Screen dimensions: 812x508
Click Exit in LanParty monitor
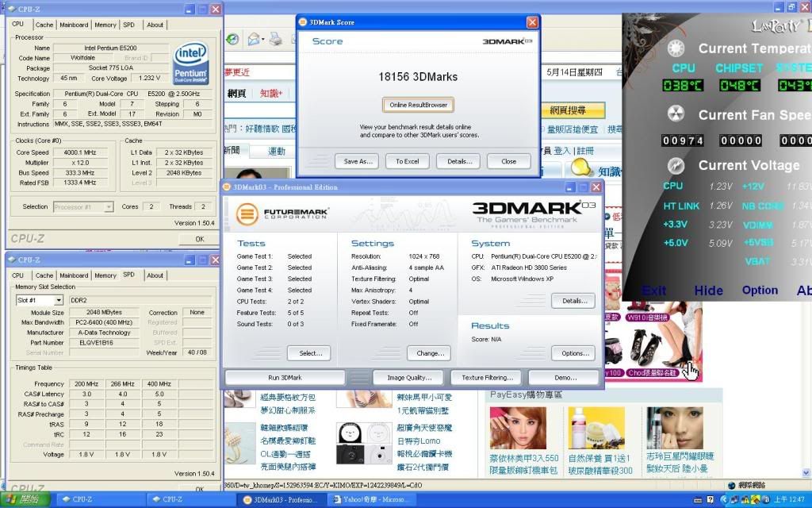(654, 291)
